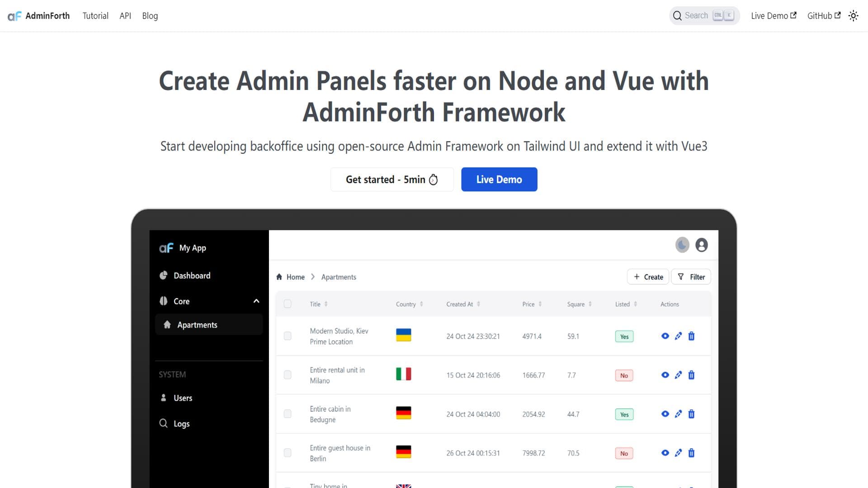Delete the Milano rental row trash icon
The image size is (868, 488).
pyautogui.click(x=691, y=375)
